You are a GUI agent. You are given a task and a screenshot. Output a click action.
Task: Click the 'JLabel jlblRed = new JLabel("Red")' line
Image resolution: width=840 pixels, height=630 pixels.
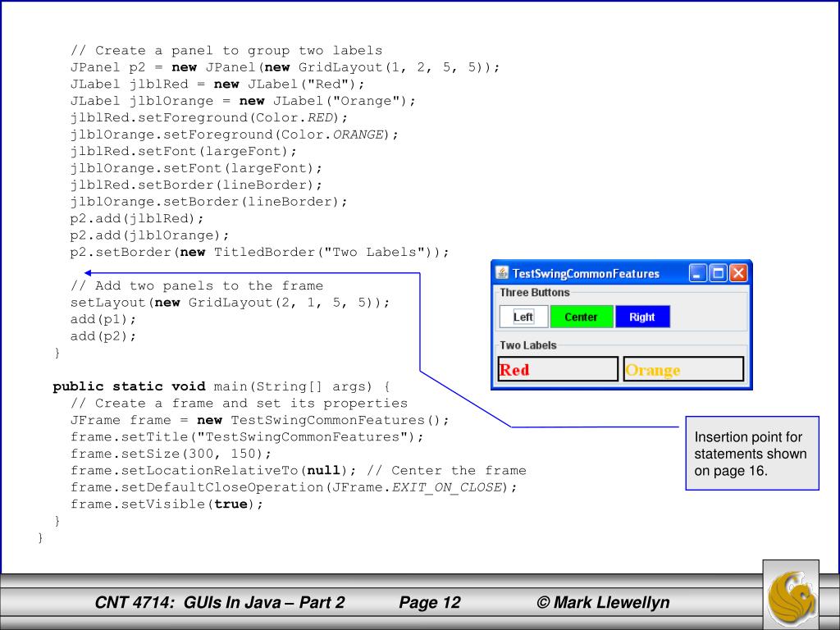pyautogui.click(x=217, y=84)
